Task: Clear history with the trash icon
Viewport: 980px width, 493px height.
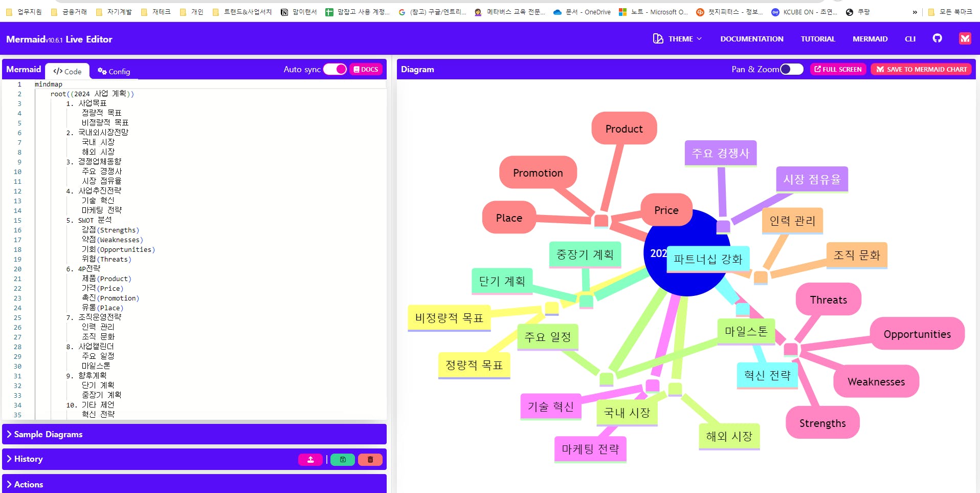Action: [x=370, y=460]
